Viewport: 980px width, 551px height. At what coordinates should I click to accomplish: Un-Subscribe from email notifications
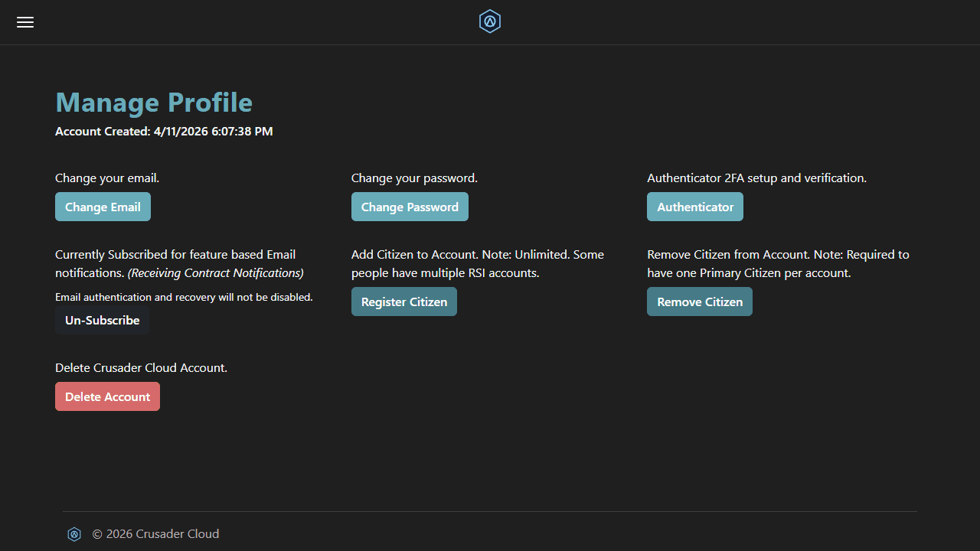click(102, 320)
